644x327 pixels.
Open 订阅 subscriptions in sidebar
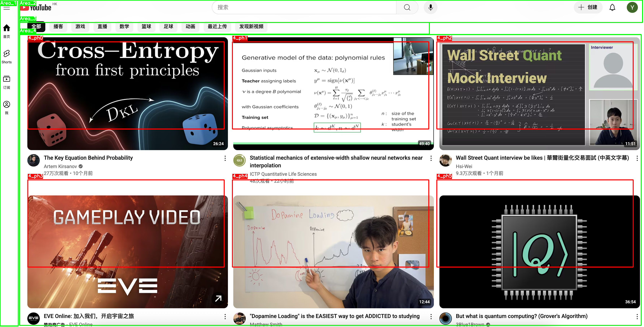7,82
